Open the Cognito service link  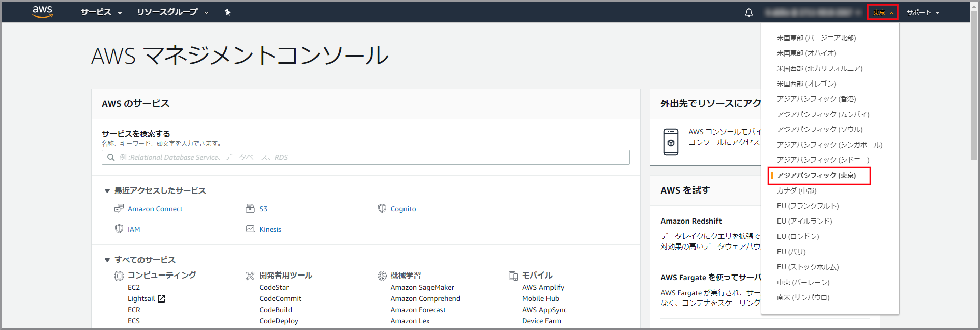coord(403,209)
